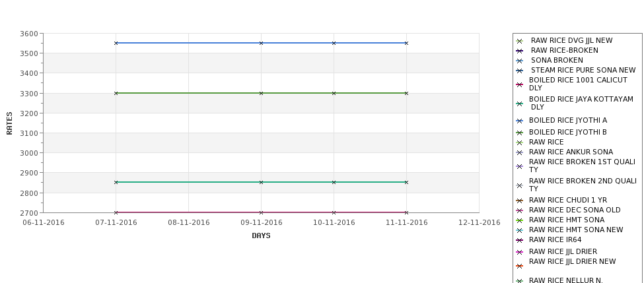Click the RAW RICE CHUDI 1 YR marker
Viewport: 644px width, 283px height.
point(519,201)
